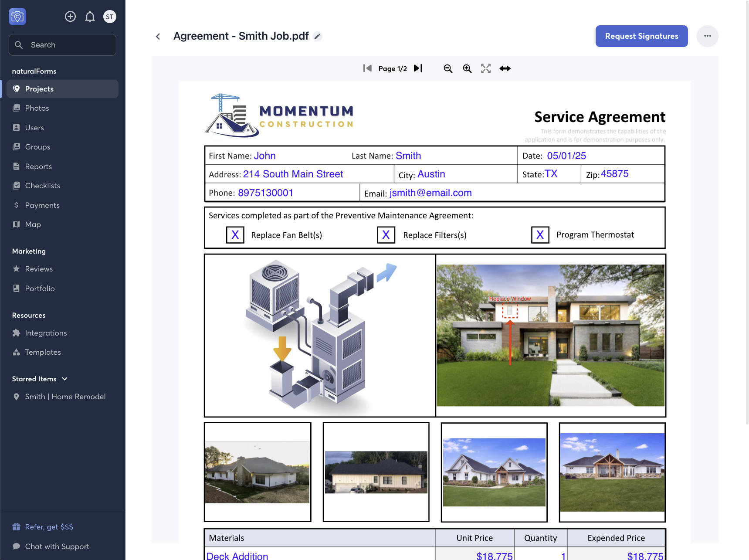Toggle Replace Filters(s) checkbox
The width and height of the screenshot is (749, 560).
tap(386, 235)
